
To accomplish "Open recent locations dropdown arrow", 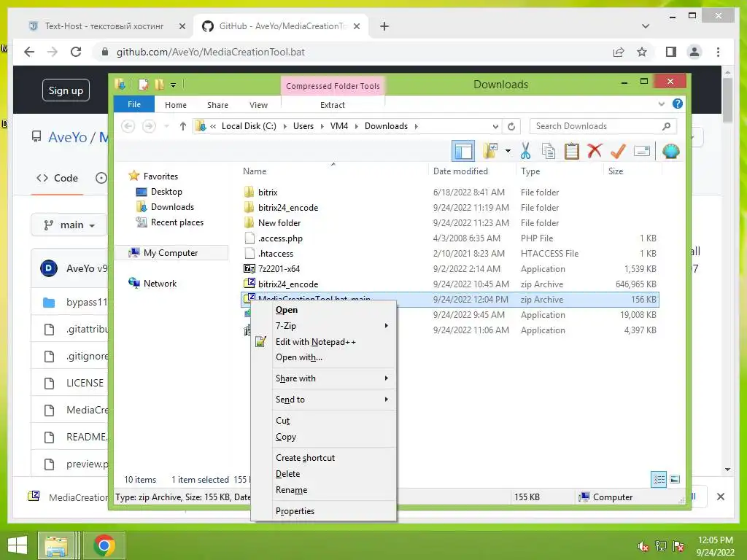I will pyautogui.click(x=166, y=126).
